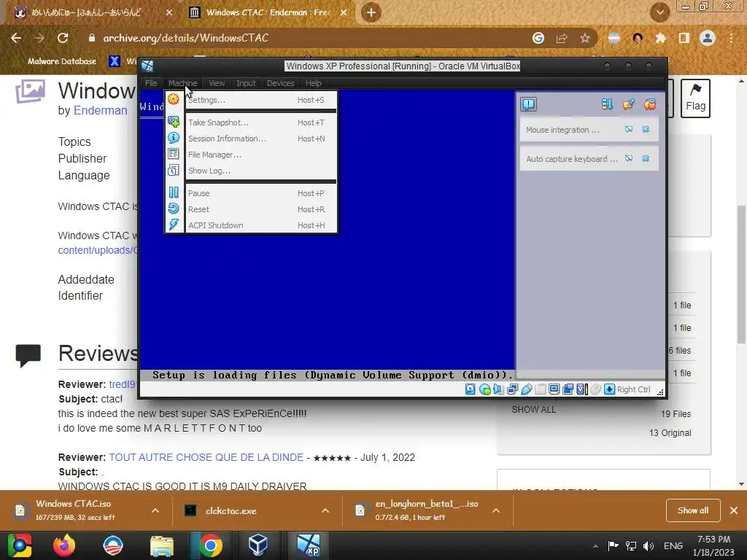Toggle the notification center speech-bubble icon
The image size is (747, 560).
click(529, 104)
